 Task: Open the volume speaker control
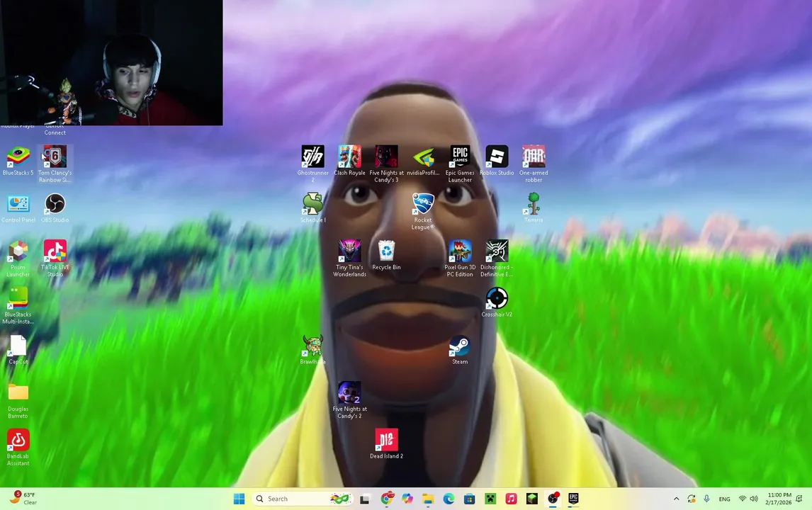(x=754, y=499)
